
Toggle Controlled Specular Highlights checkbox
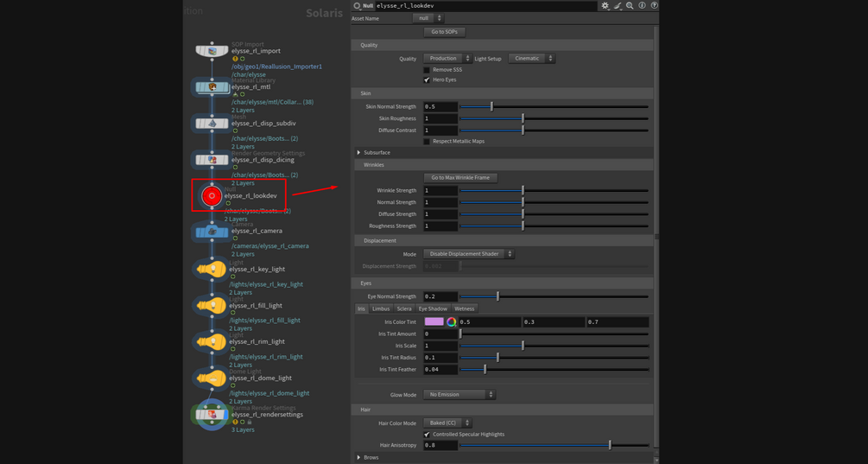tap(427, 434)
